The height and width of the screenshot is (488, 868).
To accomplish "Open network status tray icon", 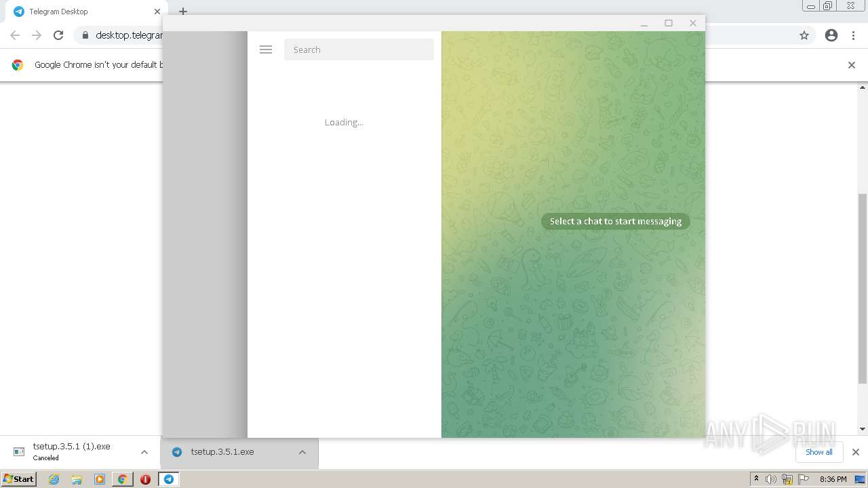I will coord(788,479).
